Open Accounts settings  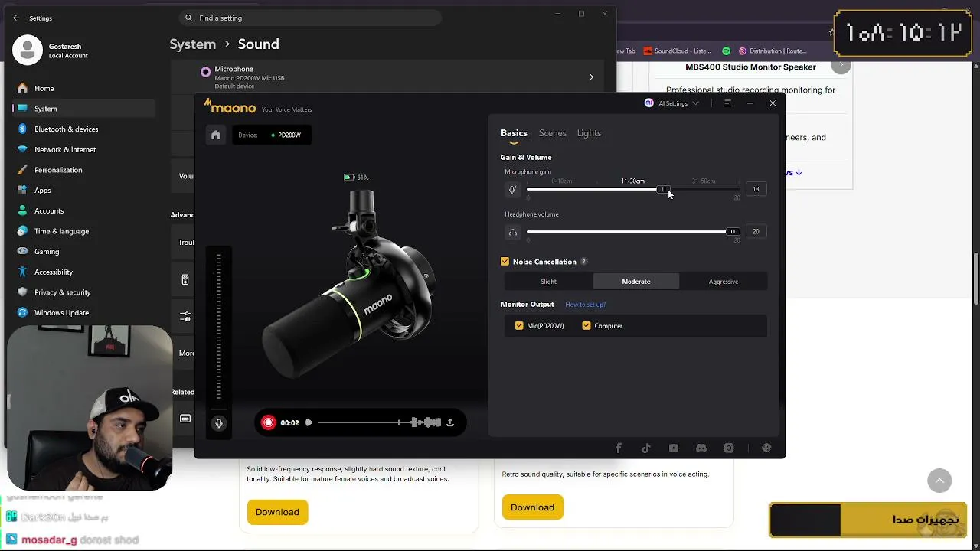click(83, 210)
